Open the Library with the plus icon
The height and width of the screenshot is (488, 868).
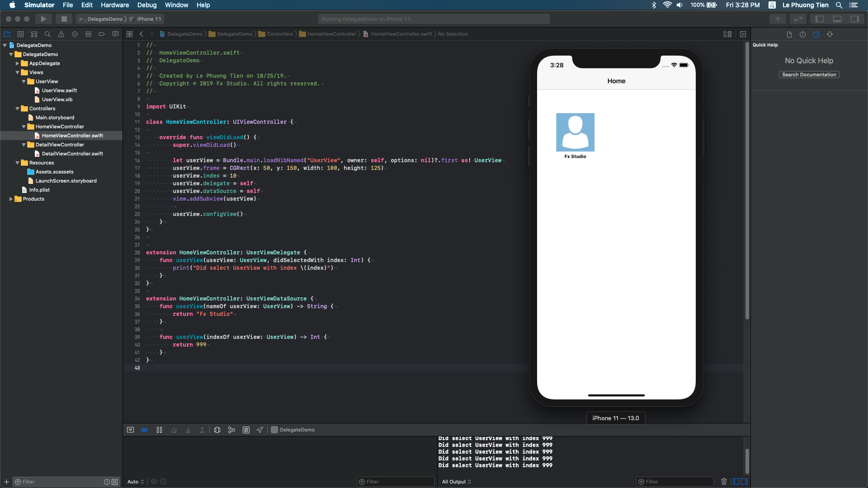pyautogui.click(x=778, y=19)
